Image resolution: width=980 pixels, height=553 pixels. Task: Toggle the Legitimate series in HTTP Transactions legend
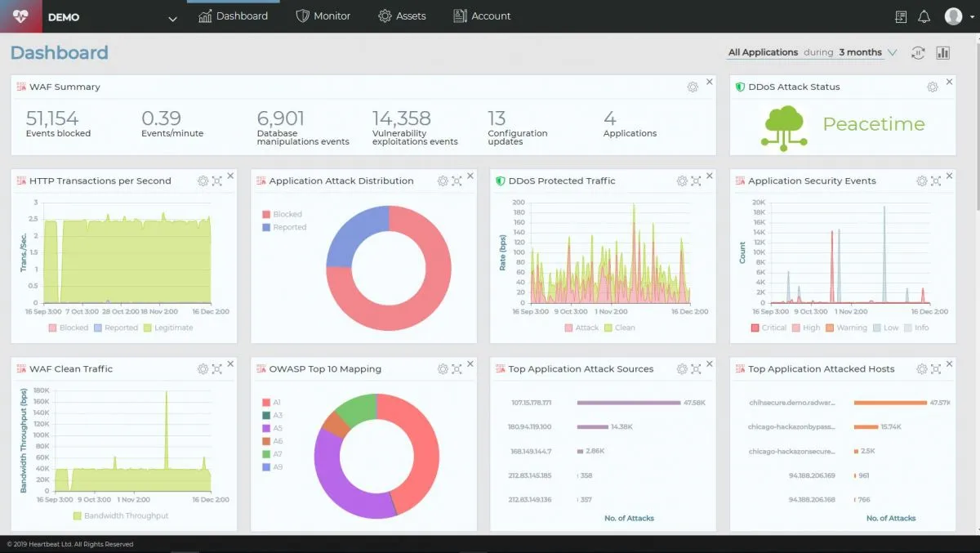tap(167, 328)
